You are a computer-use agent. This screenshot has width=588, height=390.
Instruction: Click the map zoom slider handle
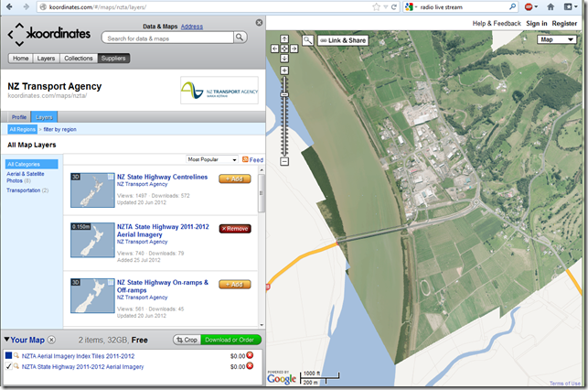(284, 94)
